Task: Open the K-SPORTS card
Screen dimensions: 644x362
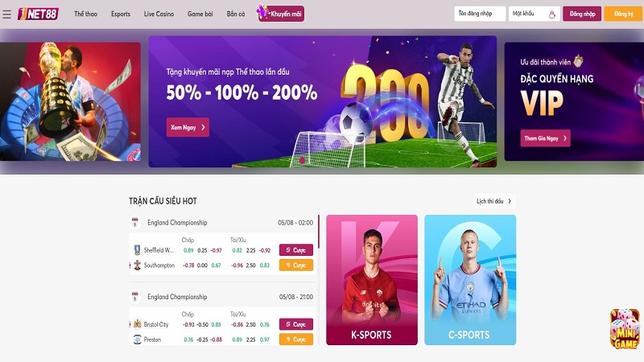Action: click(x=372, y=280)
